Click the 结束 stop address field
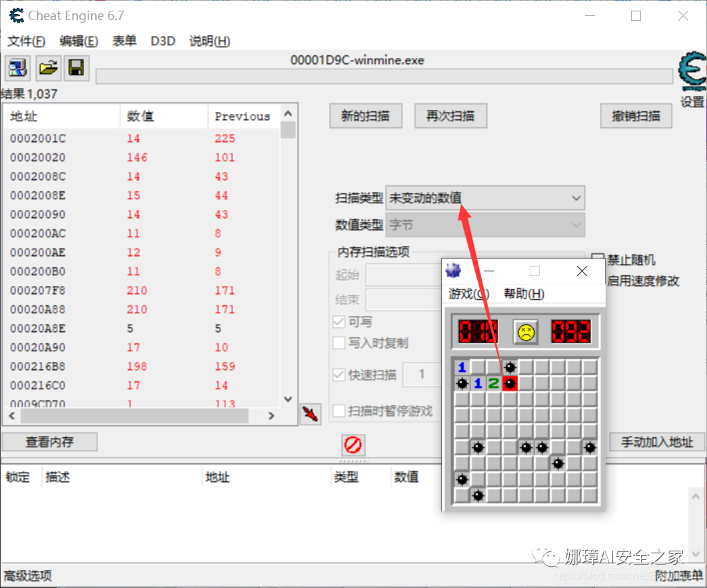The height and width of the screenshot is (588, 707). [404, 299]
